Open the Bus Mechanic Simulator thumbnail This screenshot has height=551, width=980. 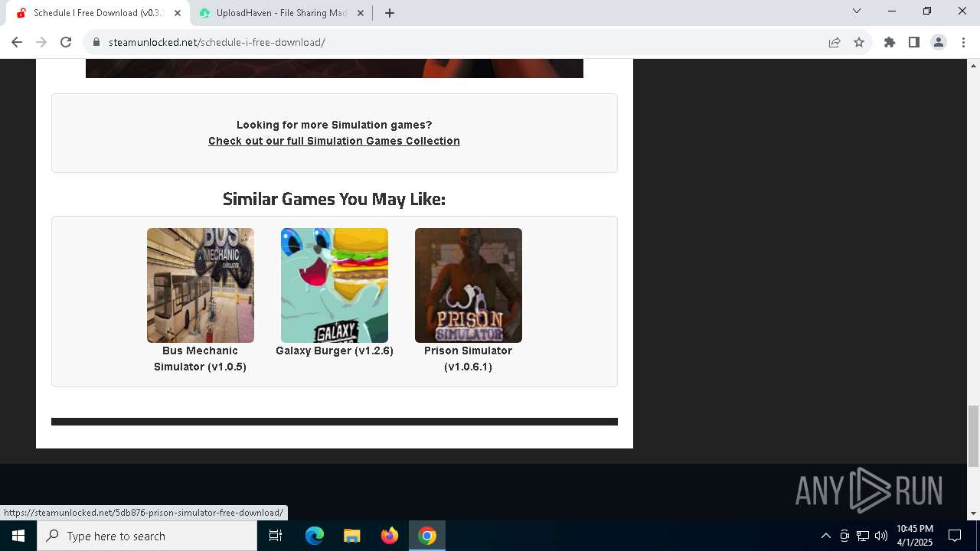click(x=201, y=285)
